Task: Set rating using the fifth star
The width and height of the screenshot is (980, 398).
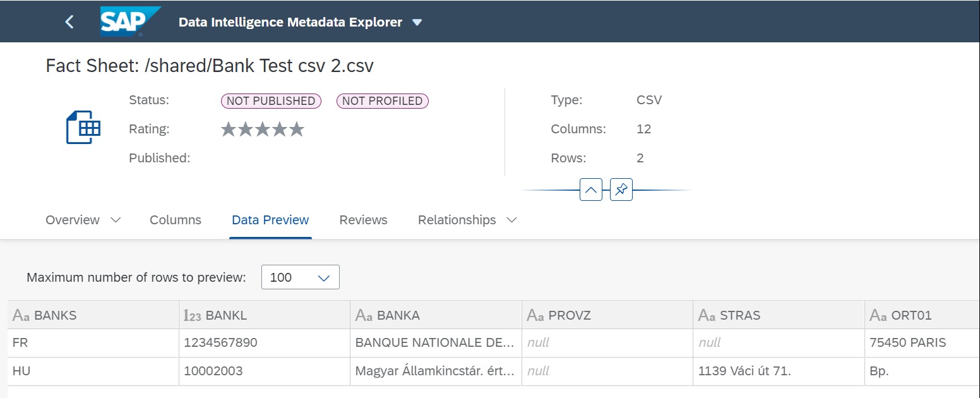Action: click(x=297, y=130)
